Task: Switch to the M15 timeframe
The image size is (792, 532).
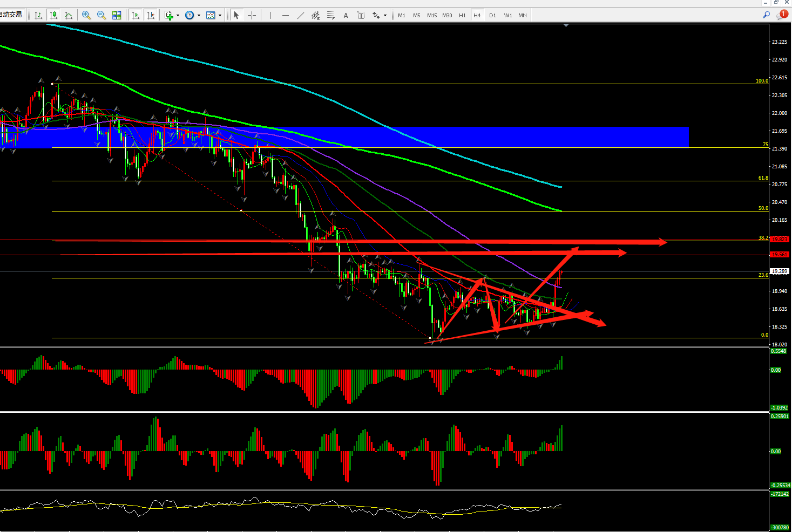Action: 432,15
